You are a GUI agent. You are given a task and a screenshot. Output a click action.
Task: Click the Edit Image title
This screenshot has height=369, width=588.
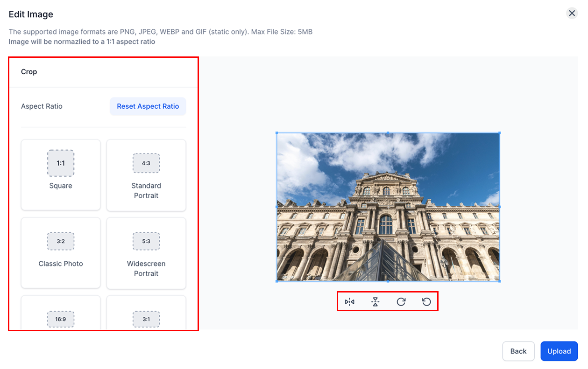point(31,14)
